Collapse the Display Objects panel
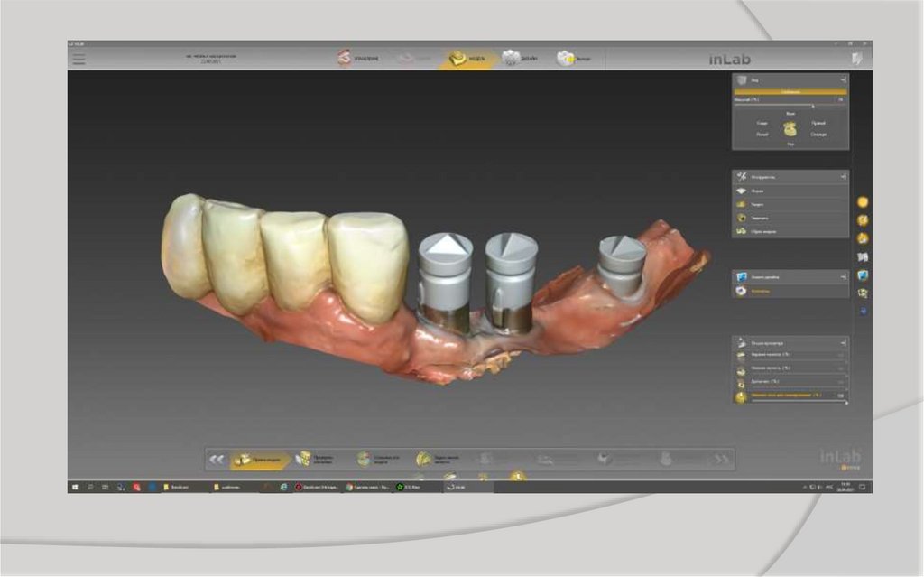 (843, 343)
